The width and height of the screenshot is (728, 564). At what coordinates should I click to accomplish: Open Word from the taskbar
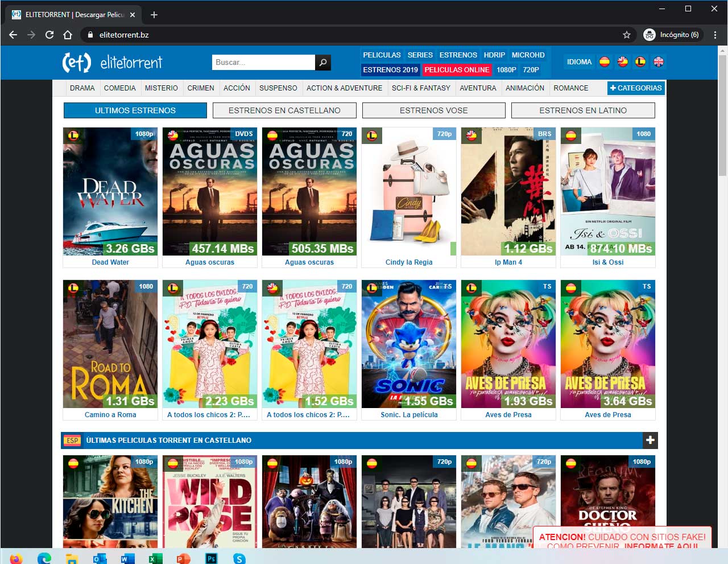pos(127,558)
